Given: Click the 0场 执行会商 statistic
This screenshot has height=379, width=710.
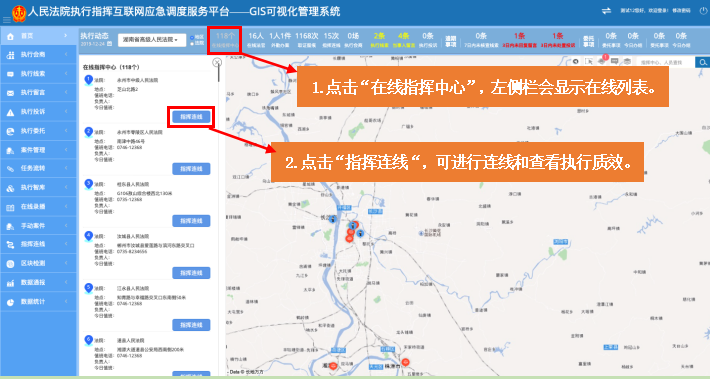Looking at the screenshot, I should coord(353,40).
